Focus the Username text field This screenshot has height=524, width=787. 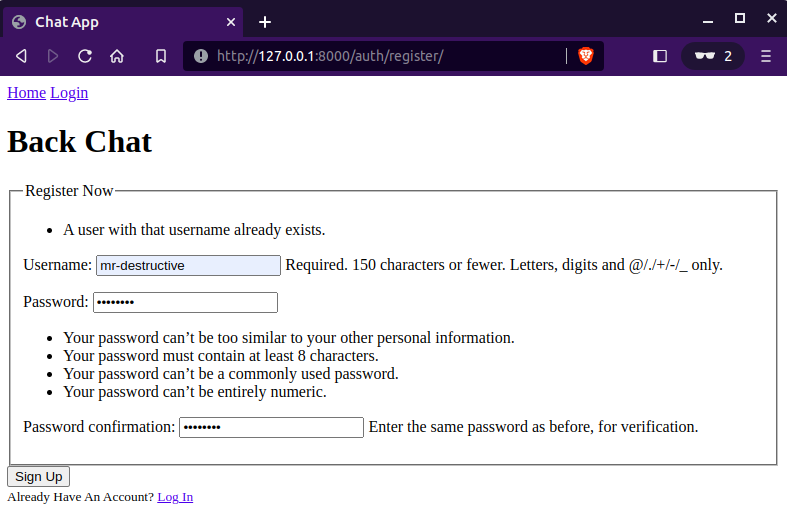click(188, 265)
